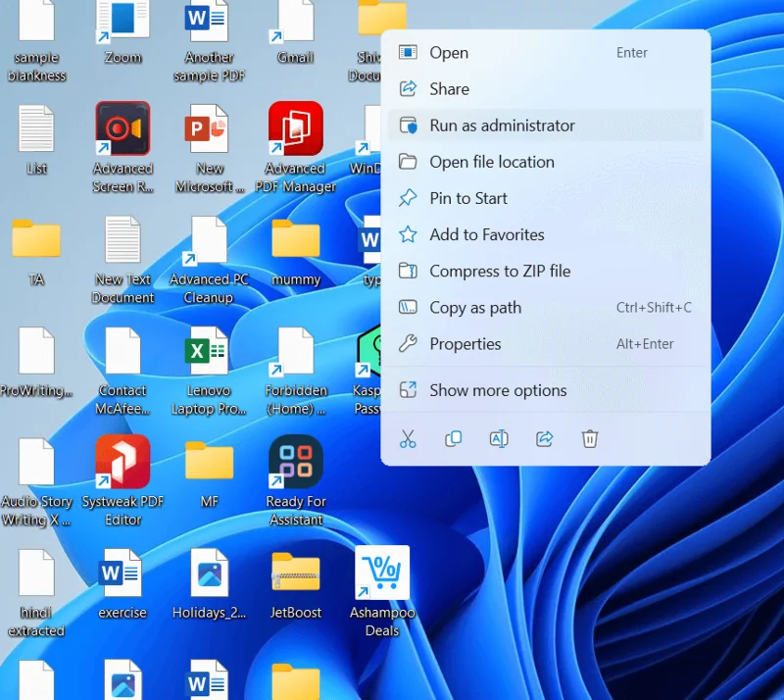Select the Rename icon in the context menu
Viewport: 784px width, 700px height.
pyautogui.click(x=499, y=439)
